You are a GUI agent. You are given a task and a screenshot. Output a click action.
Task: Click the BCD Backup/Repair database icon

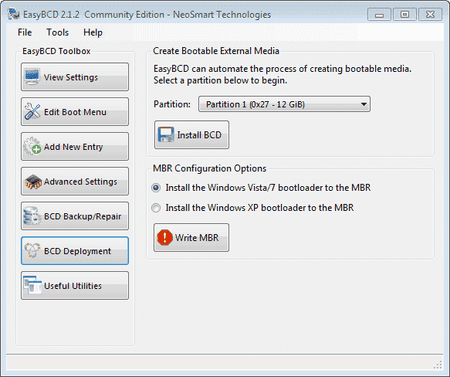[x=32, y=216]
